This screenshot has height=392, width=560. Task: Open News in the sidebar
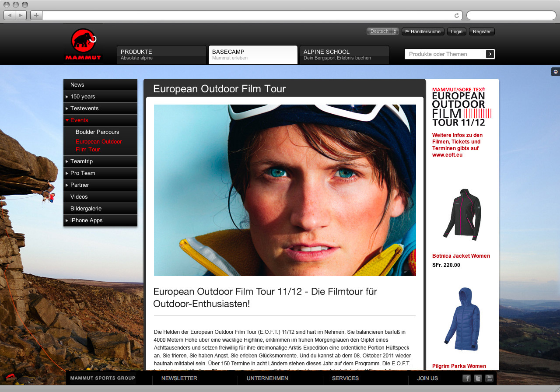(x=100, y=85)
